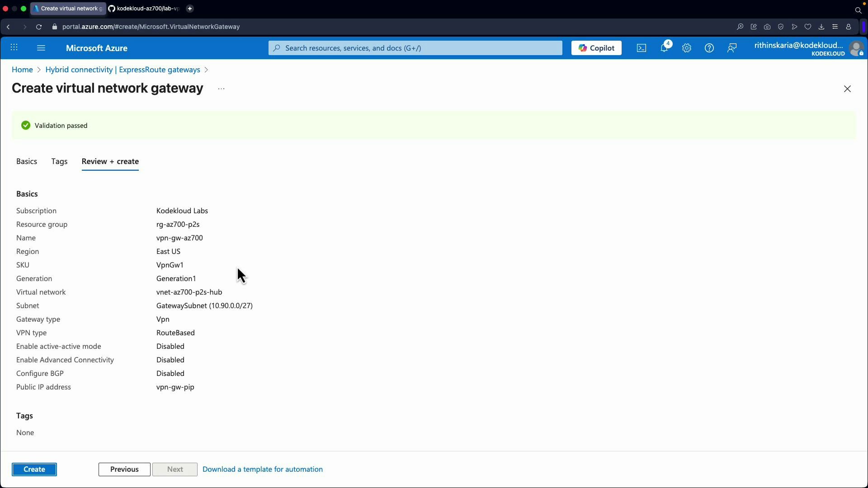This screenshot has height=488, width=868.
Task: Switch to the Basics tab
Action: point(27,161)
